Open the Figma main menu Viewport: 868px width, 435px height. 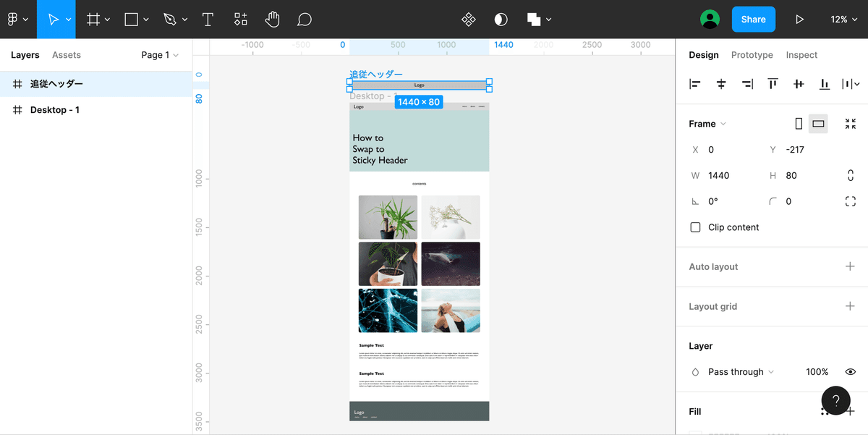(x=16, y=20)
